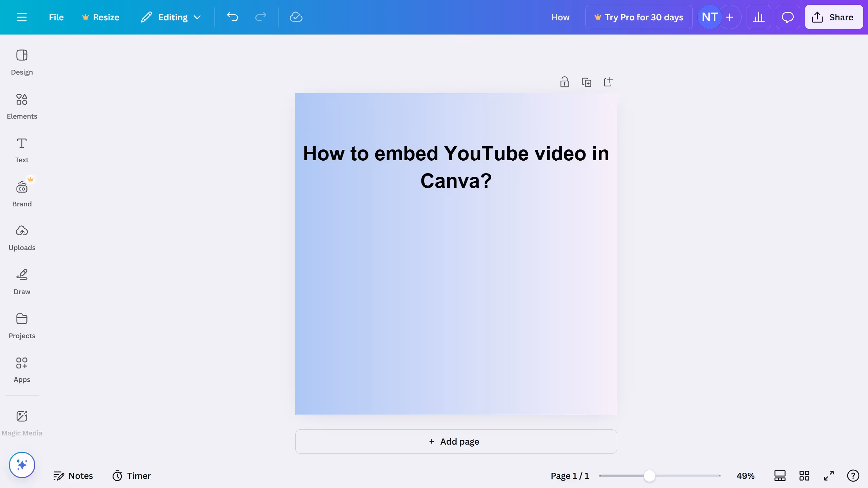868x488 pixels.
Task: Open the hamburger main menu
Action: [22, 17]
